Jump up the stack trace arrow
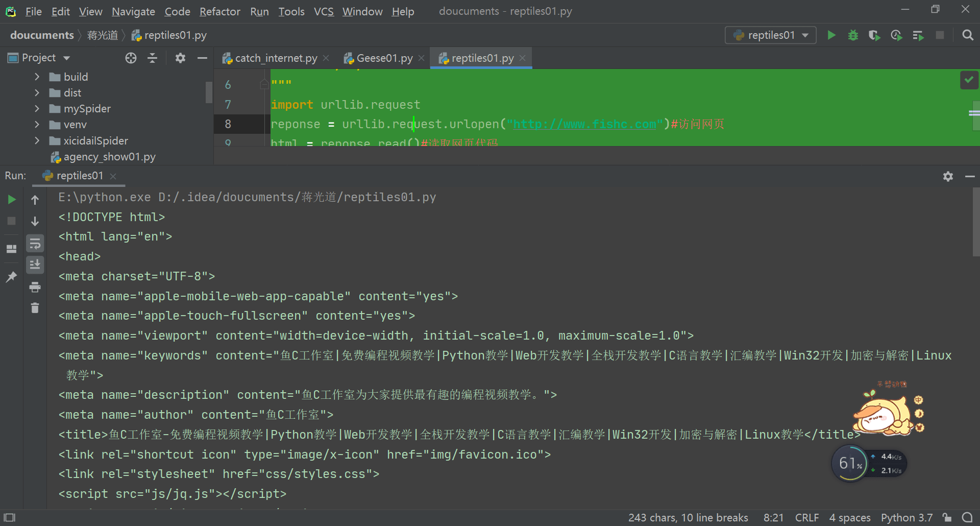Screen dimensions: 980x526 pyautogui.click(x=35, y=200)
